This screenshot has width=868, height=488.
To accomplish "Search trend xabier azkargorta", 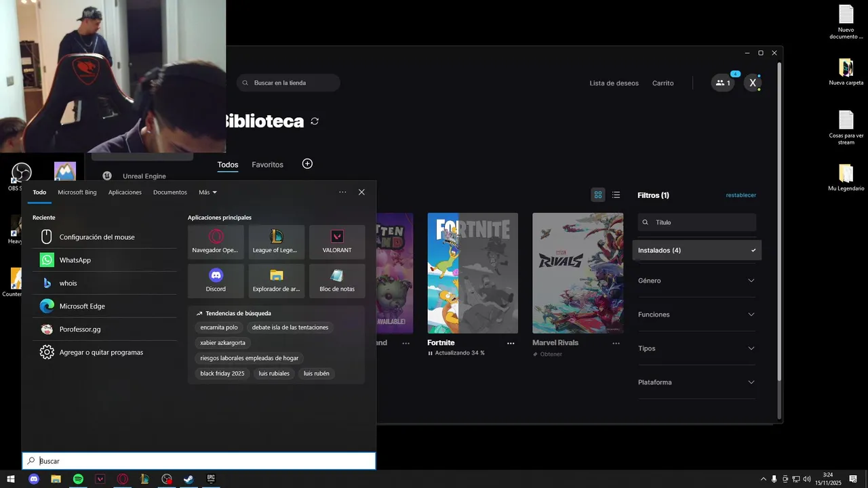I will coord(222,343).
